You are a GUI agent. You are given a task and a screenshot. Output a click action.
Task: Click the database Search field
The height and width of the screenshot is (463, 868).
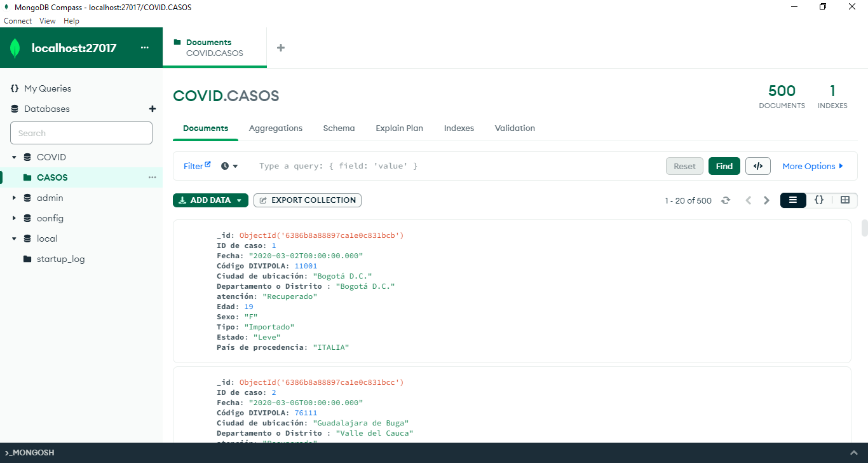click(x=81, y=132)
